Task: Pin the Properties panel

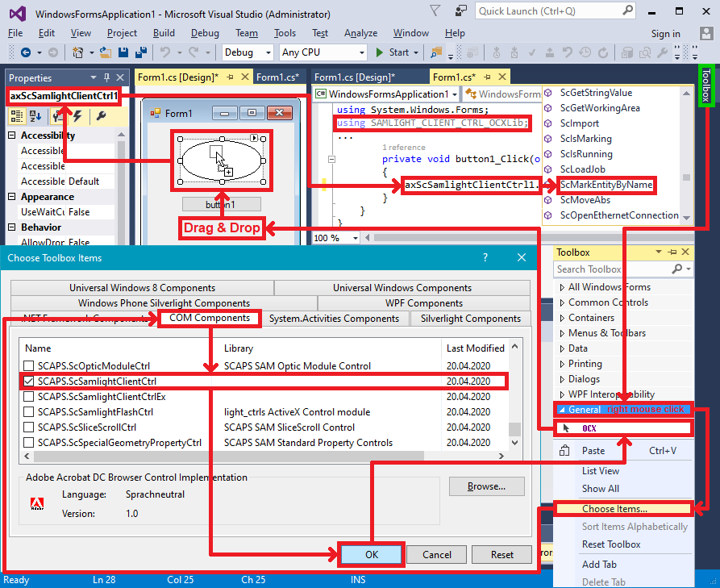Action: (106, 77)
